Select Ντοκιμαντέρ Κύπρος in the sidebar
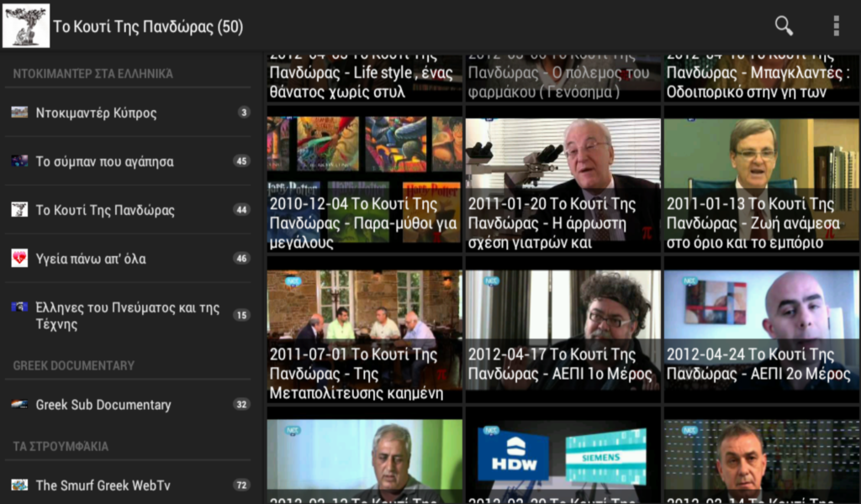 tap(128, 113)
